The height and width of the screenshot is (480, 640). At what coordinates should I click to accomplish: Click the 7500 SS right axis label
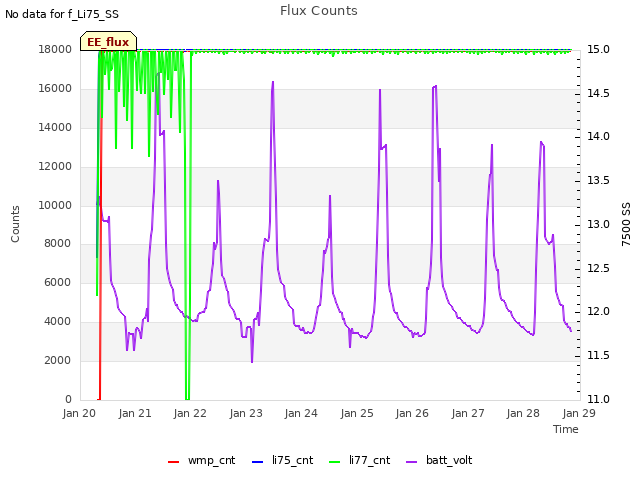click(626, 224)
